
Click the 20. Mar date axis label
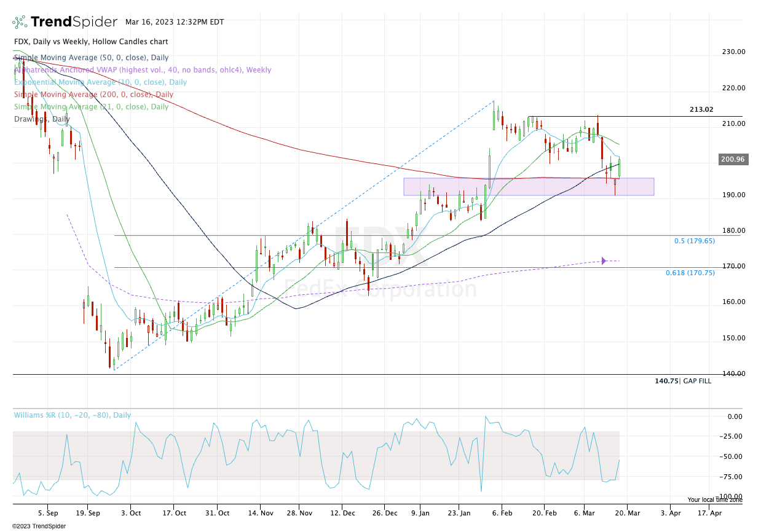[x=626, y=512]
